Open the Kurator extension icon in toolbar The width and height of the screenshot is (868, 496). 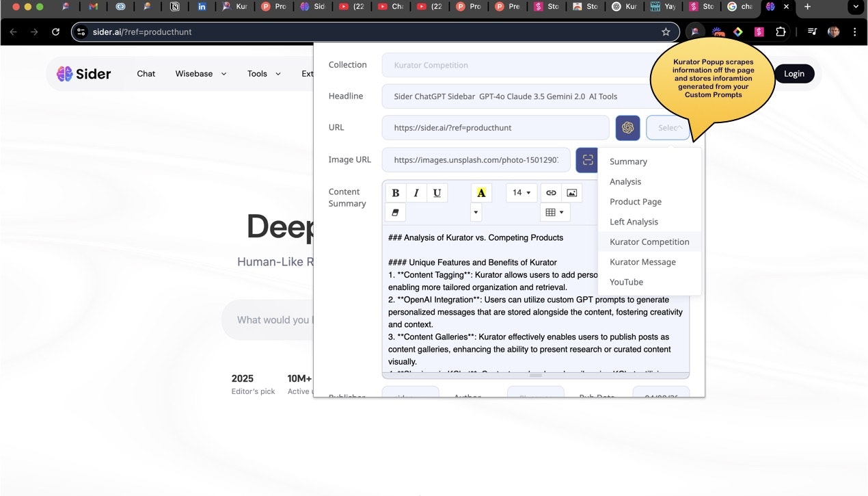(695, 31)
